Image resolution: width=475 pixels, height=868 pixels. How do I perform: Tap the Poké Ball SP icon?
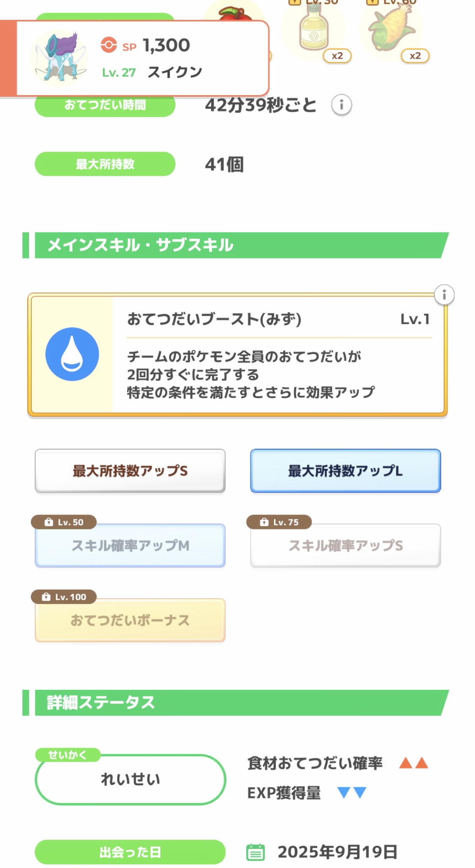click(109, 45)
